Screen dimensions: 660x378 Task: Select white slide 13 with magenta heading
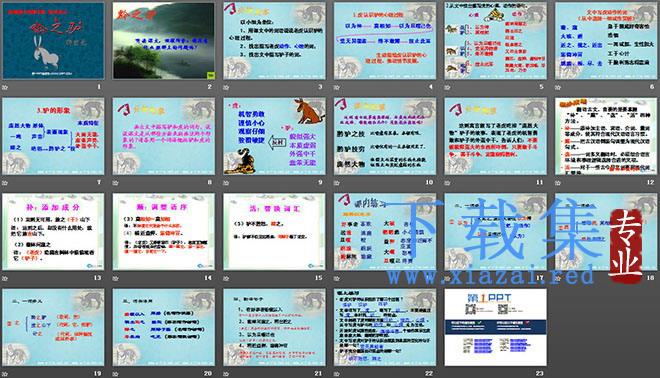click(53, 232)
